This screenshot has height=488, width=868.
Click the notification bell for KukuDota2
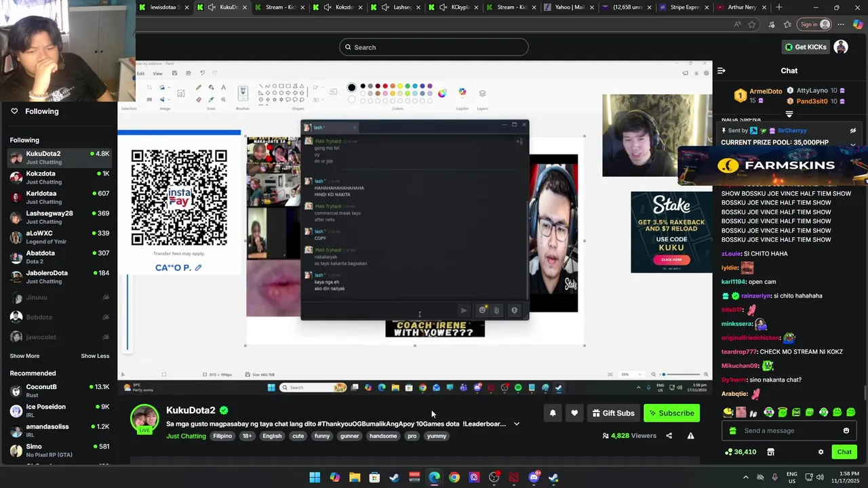tap(553, 413)
